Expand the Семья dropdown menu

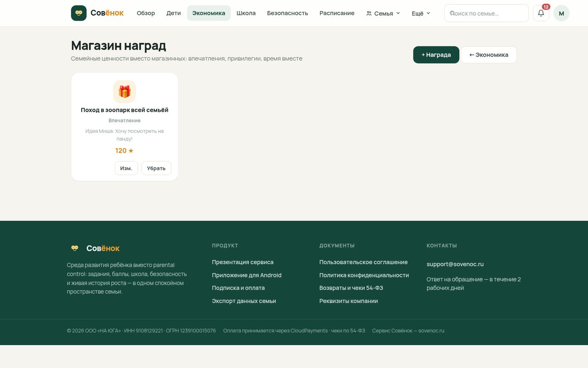[383, 13]
